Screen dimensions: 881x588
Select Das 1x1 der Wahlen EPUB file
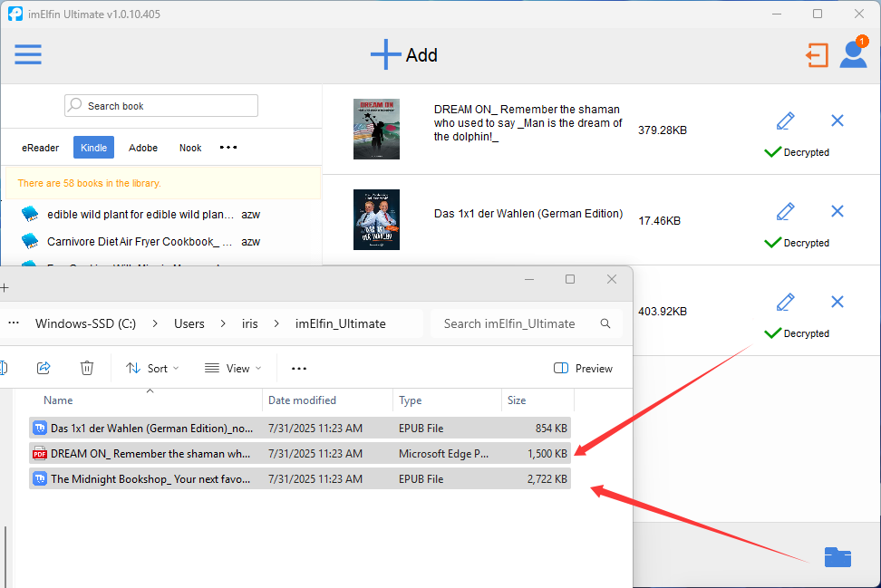[300, 428]
